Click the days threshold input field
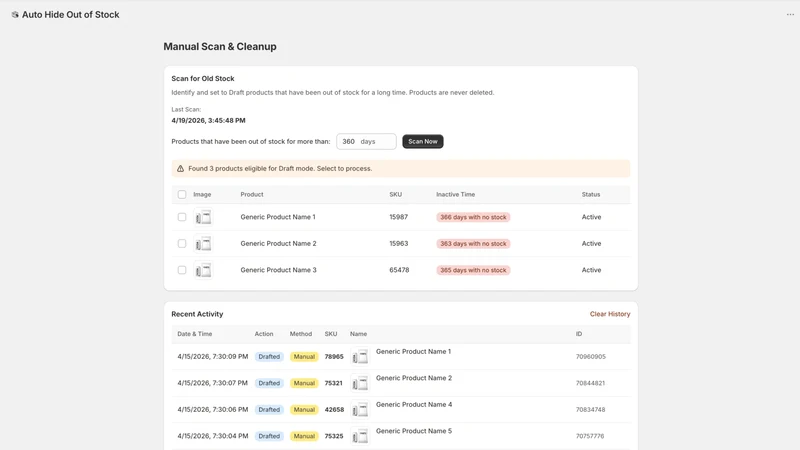 [366, 141]
